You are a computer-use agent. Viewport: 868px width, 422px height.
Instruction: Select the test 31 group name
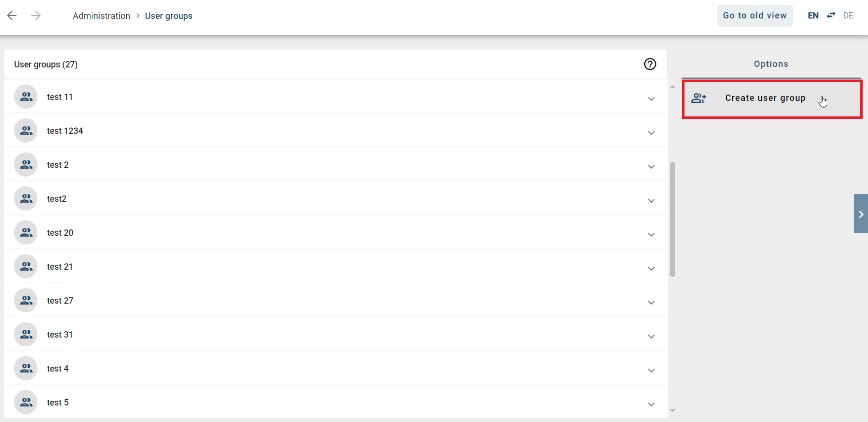click(60, 335)
